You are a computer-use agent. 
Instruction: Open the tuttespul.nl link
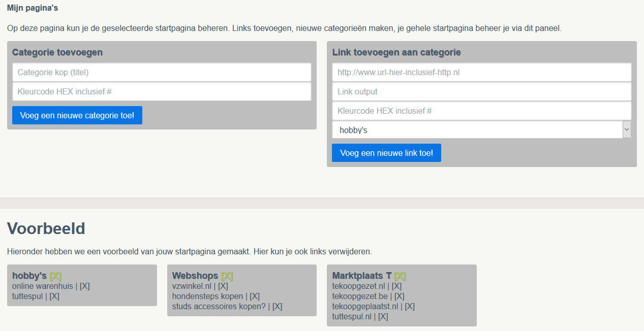[x=352, y=316]
